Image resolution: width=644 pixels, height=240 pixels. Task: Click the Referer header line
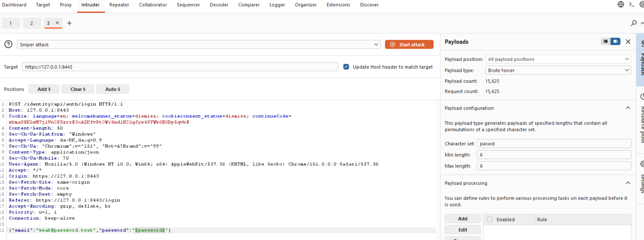[64, 200]
